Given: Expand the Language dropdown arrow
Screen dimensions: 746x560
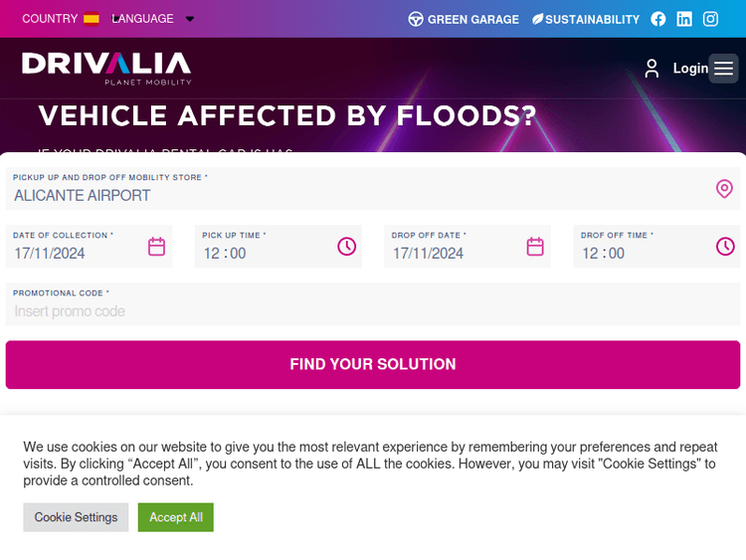Looking at the screenshot, I should pyautogui.click(x=190, y=19).
